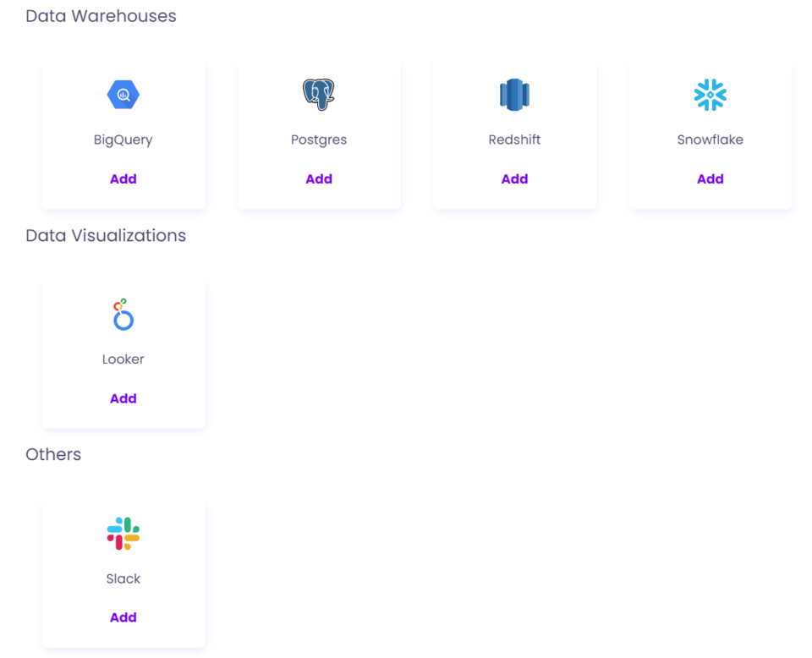This screenshot has width=812, height=658.
Task: Add the Redshift integration
Action: click(x=514, y=178)
